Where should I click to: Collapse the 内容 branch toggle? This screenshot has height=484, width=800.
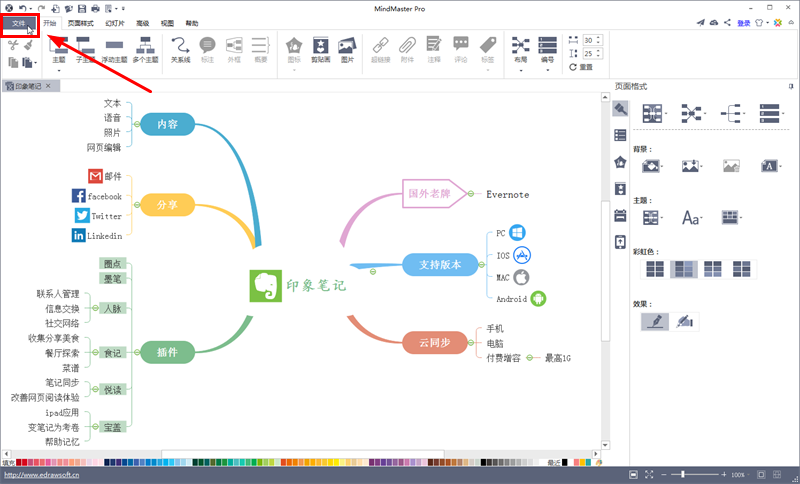tap(137, 124)
